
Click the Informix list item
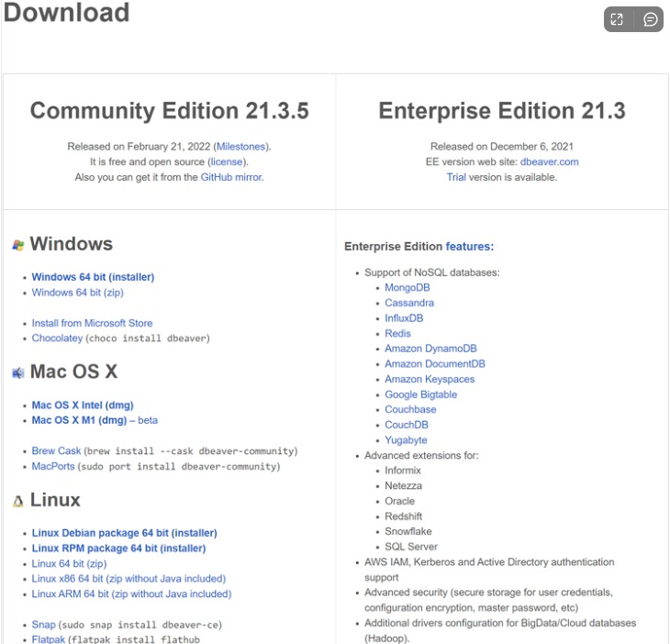[x=403, y=471]
